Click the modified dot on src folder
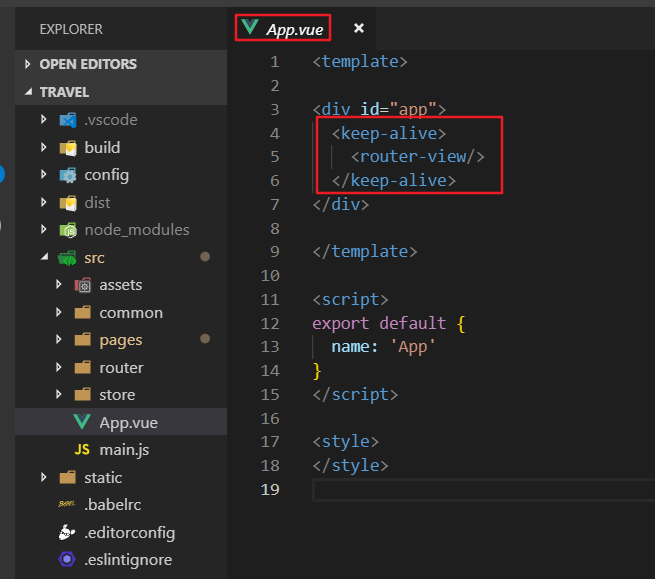This screenshot has width=655, height=579. point(205,256)
